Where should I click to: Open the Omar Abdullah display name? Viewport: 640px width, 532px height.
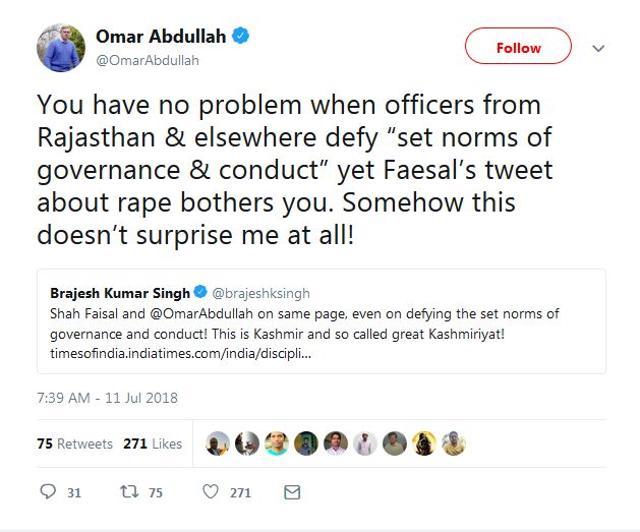[x=161, y=36]
